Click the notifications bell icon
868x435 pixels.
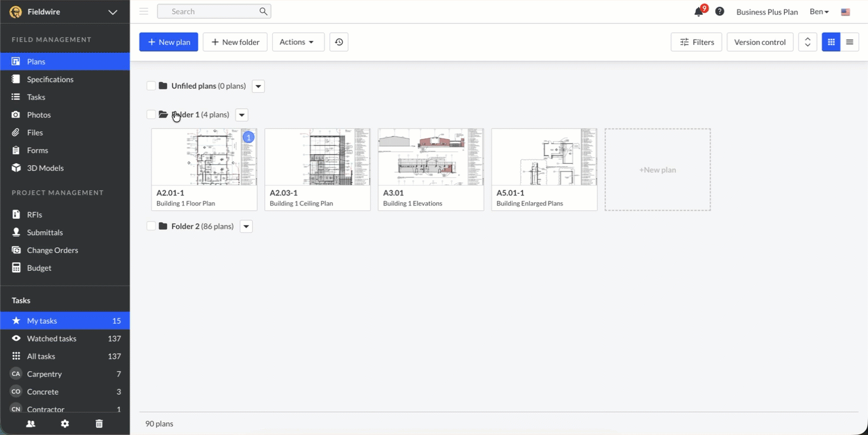pos(699,12)
